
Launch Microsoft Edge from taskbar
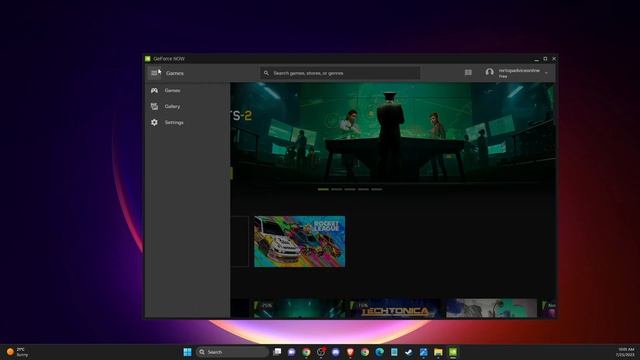[380, 352]
